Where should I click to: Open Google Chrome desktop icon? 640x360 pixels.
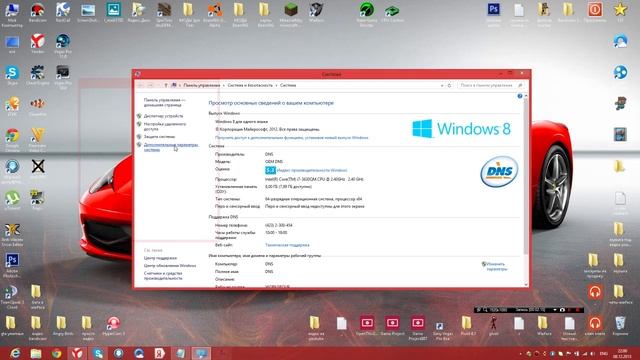pyautogui.click(x=12, y=138)
